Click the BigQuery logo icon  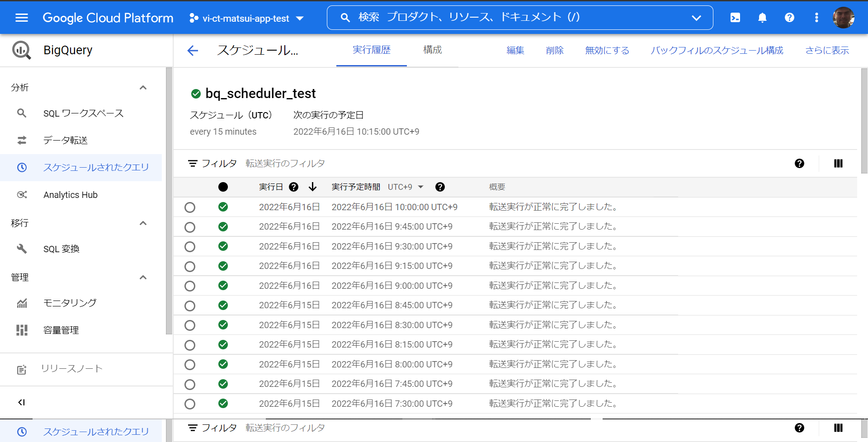coord(22,50)
